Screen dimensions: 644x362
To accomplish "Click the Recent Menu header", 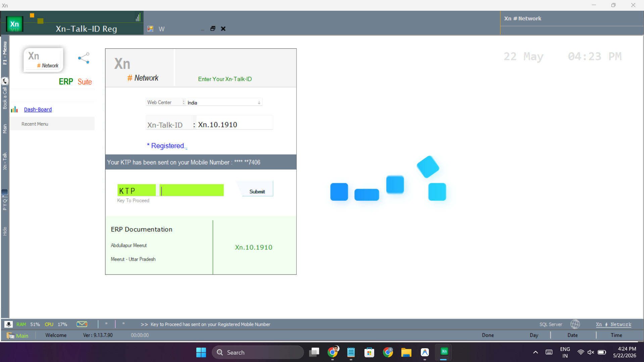I will [52, 124].
